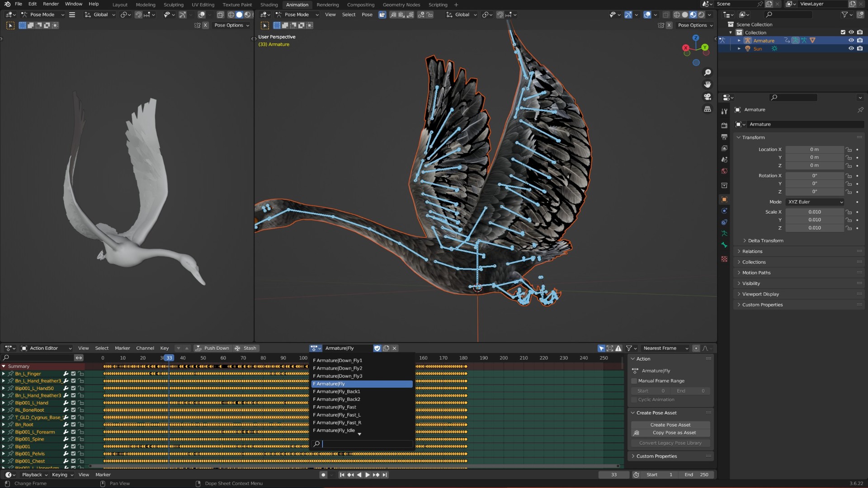Enable Manual Frame Range checkbox
868x488 pixels.
tap(634, 381)
